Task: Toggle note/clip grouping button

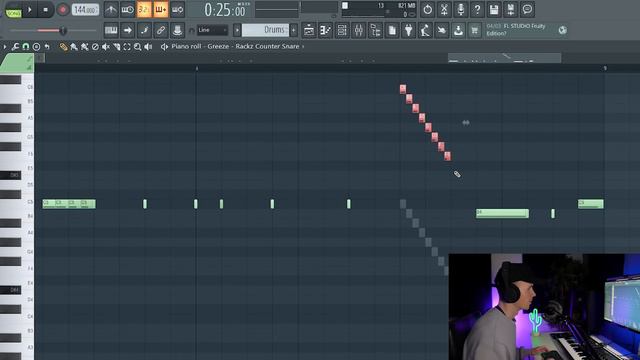Action: tap(144, 30)
